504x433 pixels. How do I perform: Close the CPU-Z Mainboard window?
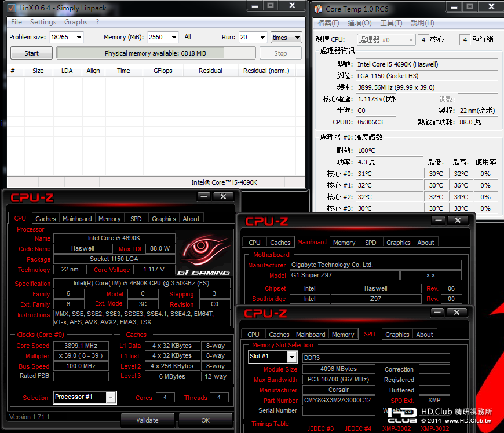point(458,220)
